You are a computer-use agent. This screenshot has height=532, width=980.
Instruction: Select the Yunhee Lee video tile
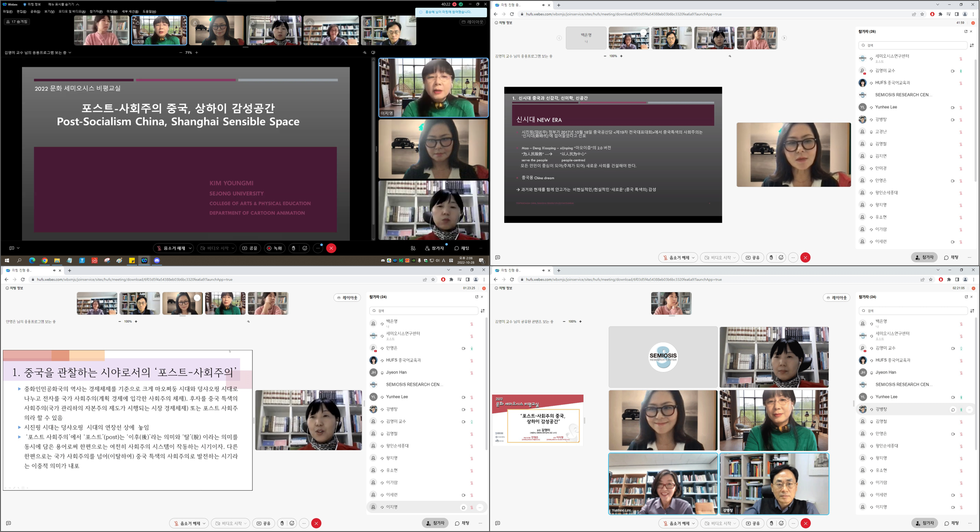663,483
